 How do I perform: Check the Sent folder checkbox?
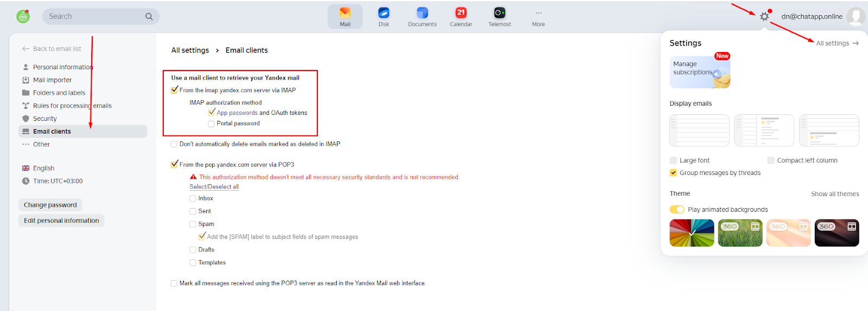193,211
